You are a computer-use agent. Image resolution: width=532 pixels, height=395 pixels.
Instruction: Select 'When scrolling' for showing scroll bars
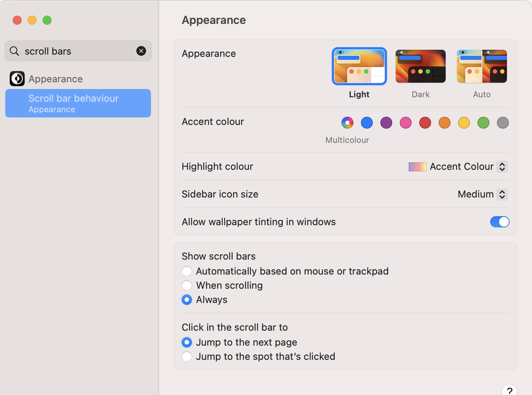point(187,285)
